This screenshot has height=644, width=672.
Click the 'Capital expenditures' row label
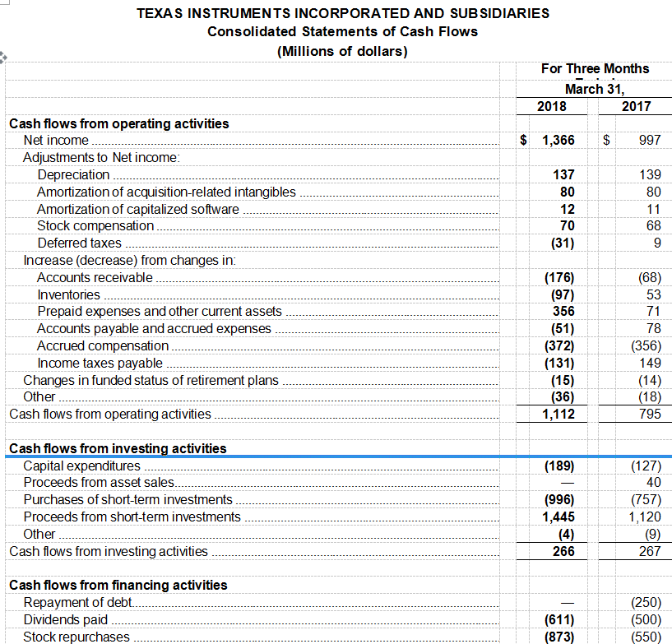(x=82, y=466)
